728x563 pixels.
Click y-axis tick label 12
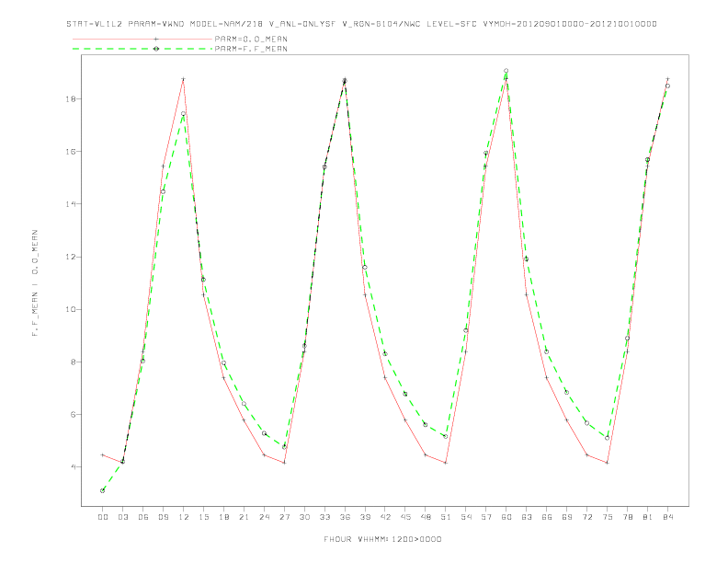point(71,257)
